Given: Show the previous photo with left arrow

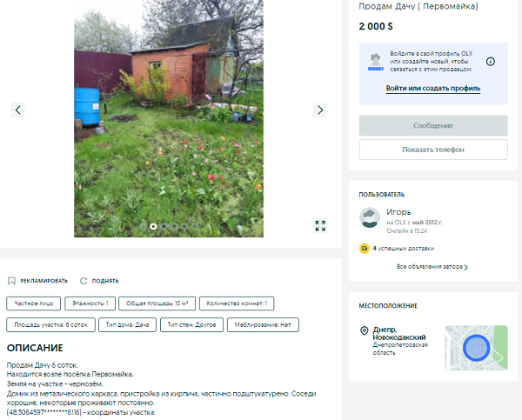Looking at the screenshot, I should click(x=18, y=110).
